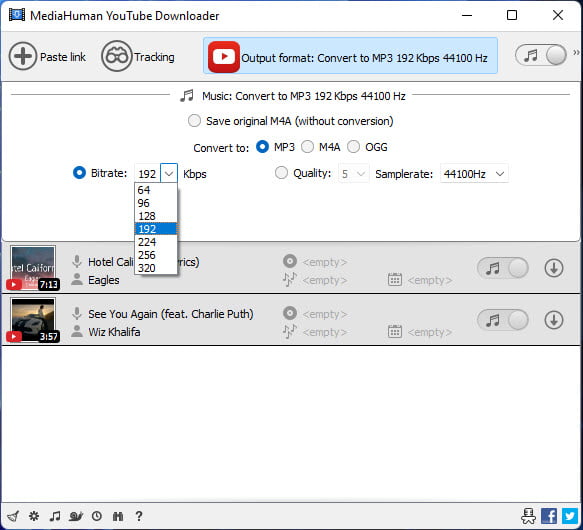
Task: Open the Samplerate 44100Hz dropdown
Action: point(474,174)
